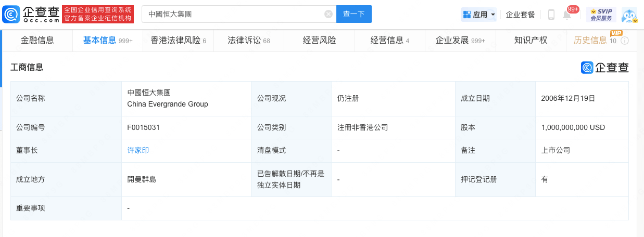Image resolution: width=644 pixels, height=237 pixels.
Task: Select the 仍注册 status value
Action: 348,98
